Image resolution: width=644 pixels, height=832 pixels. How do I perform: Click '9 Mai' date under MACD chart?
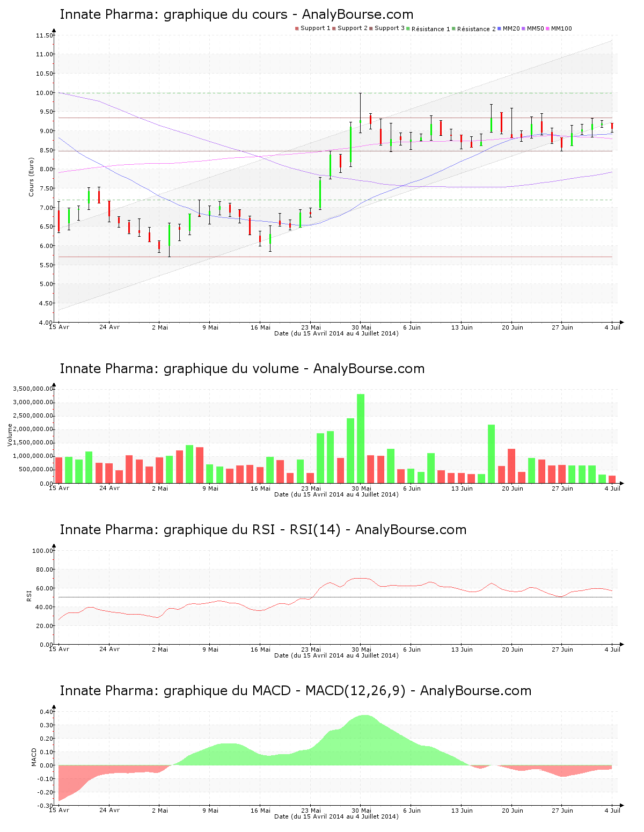[210, 811]
